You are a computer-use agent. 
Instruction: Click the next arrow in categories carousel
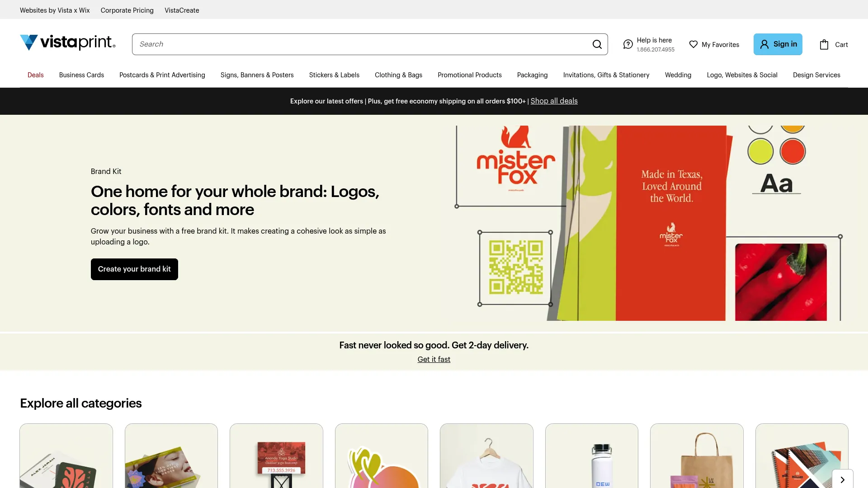click(x=842, y=479)
